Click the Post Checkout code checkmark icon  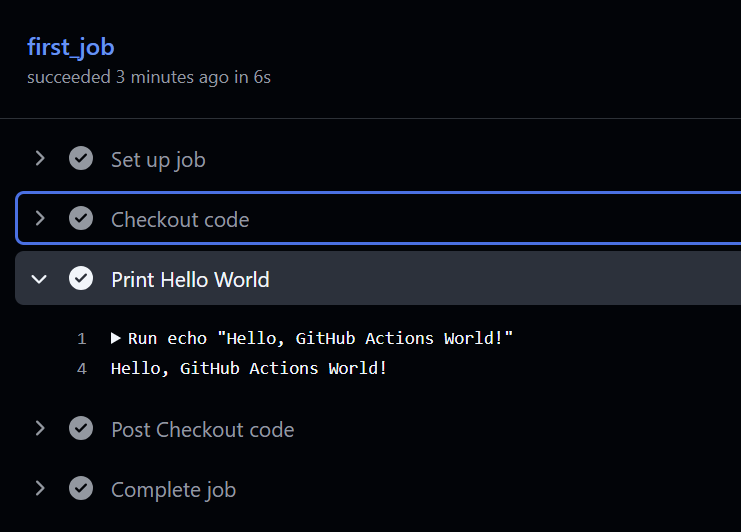click(81, 429)
